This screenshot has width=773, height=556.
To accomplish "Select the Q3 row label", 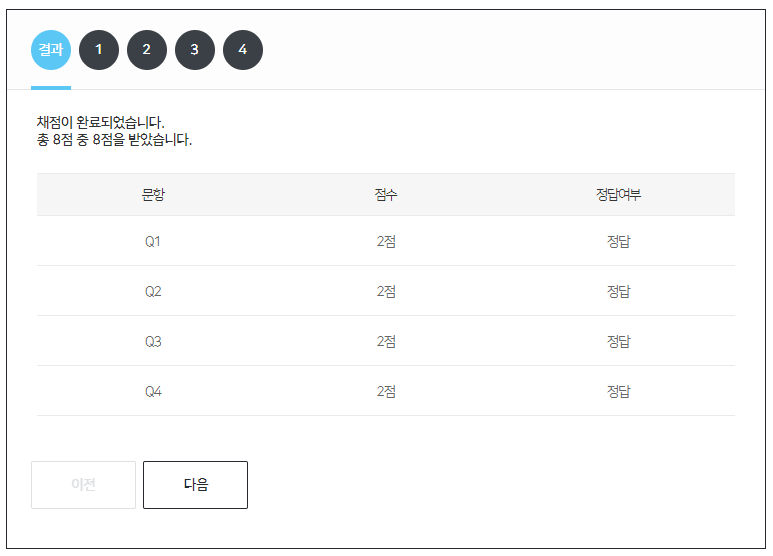I will click(x=153, y=342).
